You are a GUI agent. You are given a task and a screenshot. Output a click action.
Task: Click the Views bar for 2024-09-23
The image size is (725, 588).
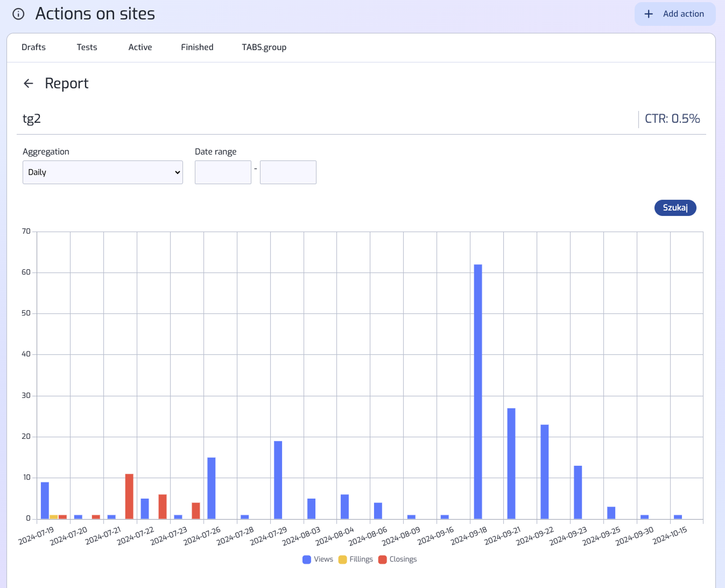coord(578,492)
